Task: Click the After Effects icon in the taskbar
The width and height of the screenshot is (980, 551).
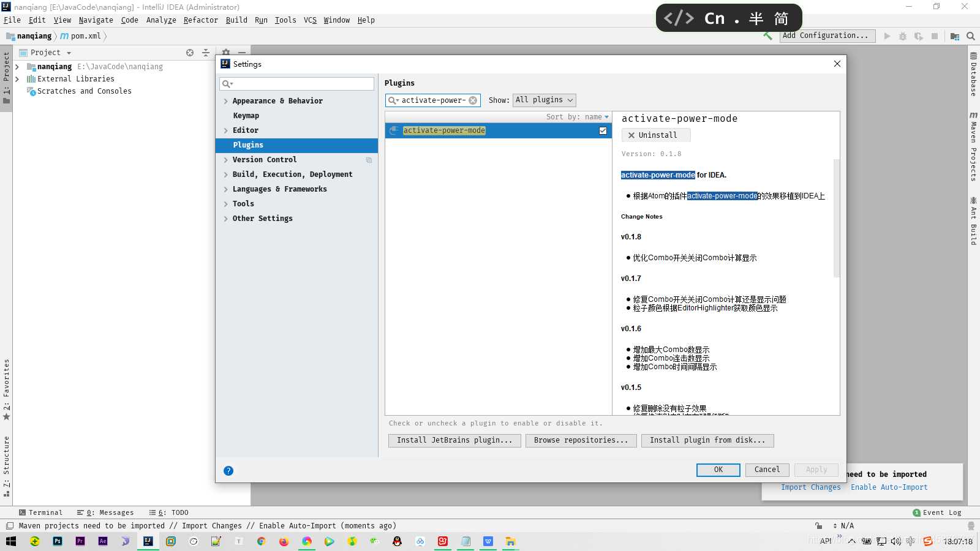Action: click(103, 541)
